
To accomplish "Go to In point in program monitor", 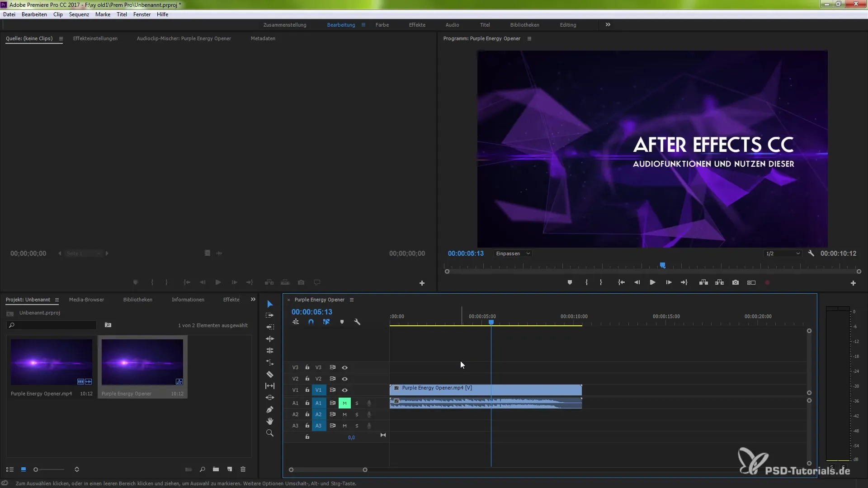I will [x=621, y=282].
